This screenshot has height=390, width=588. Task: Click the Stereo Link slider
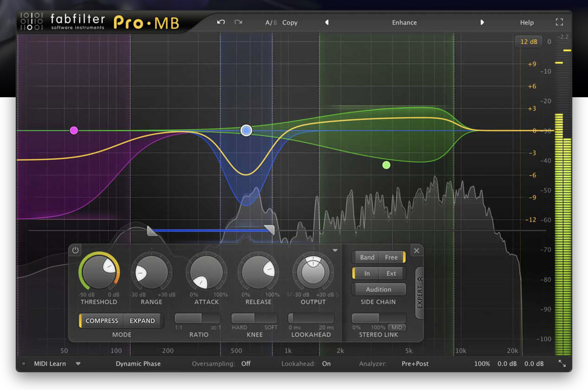(379, 318)
